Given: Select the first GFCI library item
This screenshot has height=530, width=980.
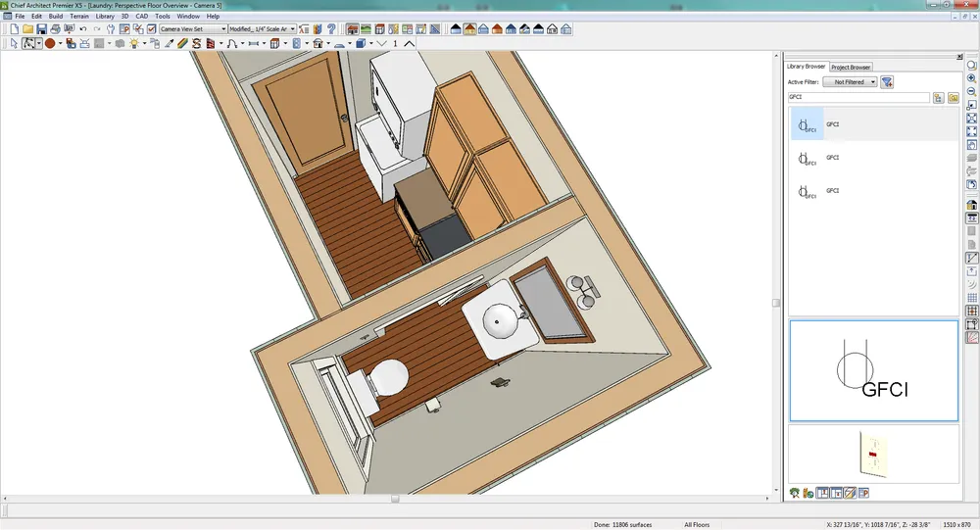Looking at the screenshot, I should tap(873, 123).
